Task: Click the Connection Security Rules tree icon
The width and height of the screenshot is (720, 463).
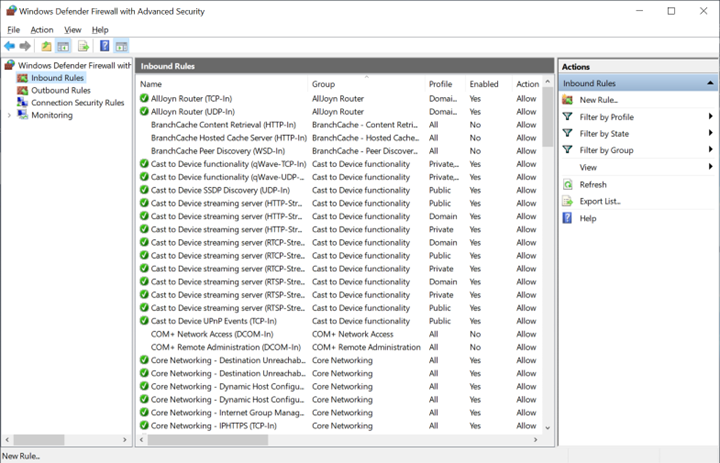Action: 22,102
